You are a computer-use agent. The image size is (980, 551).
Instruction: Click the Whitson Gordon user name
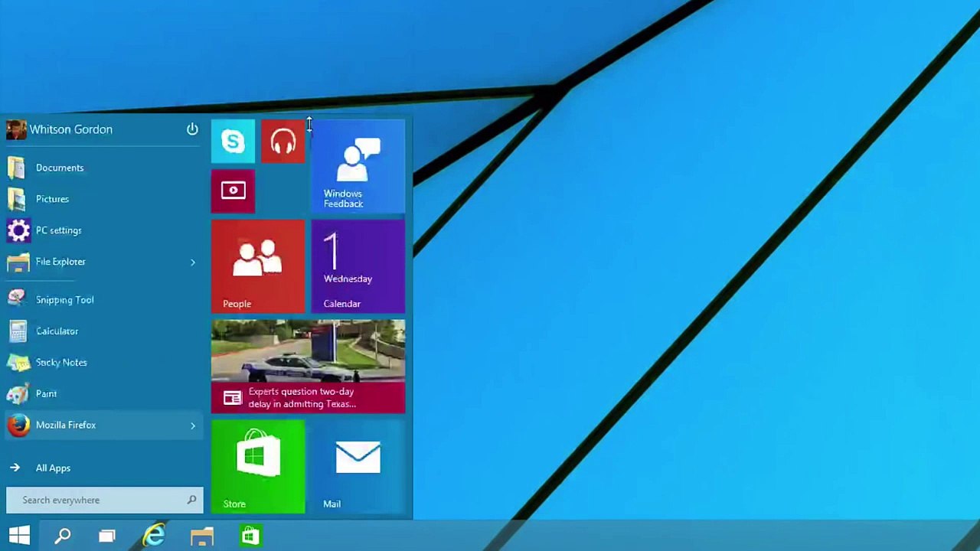pyautogui.click(x=71, y=129)
